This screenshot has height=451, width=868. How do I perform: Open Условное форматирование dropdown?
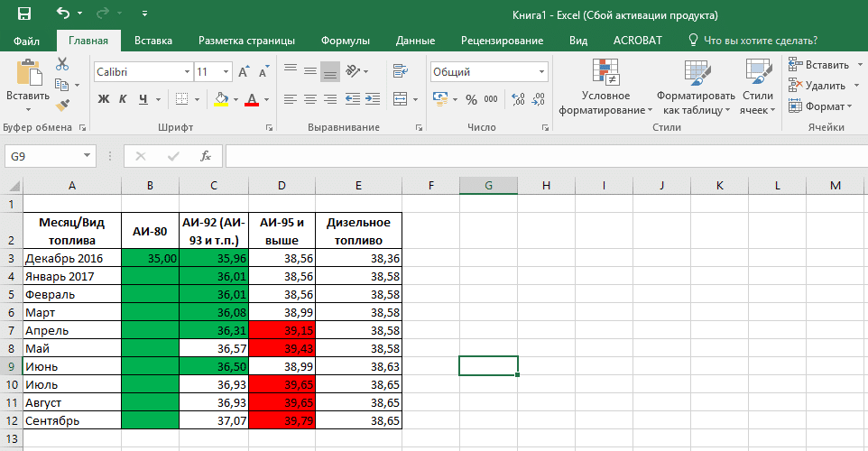point(605,87)
